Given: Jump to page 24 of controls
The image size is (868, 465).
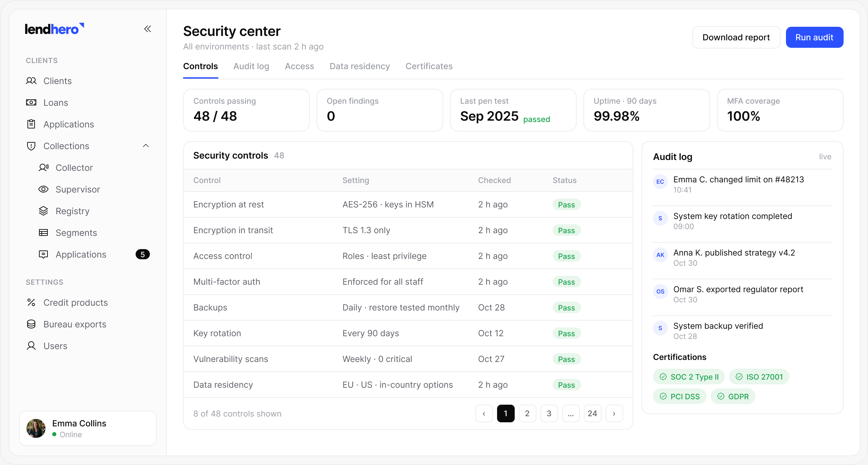Looking at the screenshot, I should pyautogui.click(x=592, y=413).
